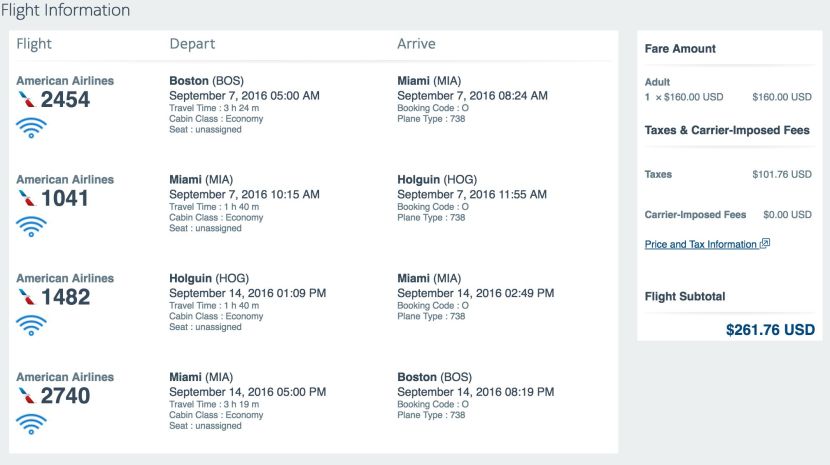This screenshot has width=830, height=465.
Task: Click American Airlines logo beside 1041
Action: (x=26, y=198)
